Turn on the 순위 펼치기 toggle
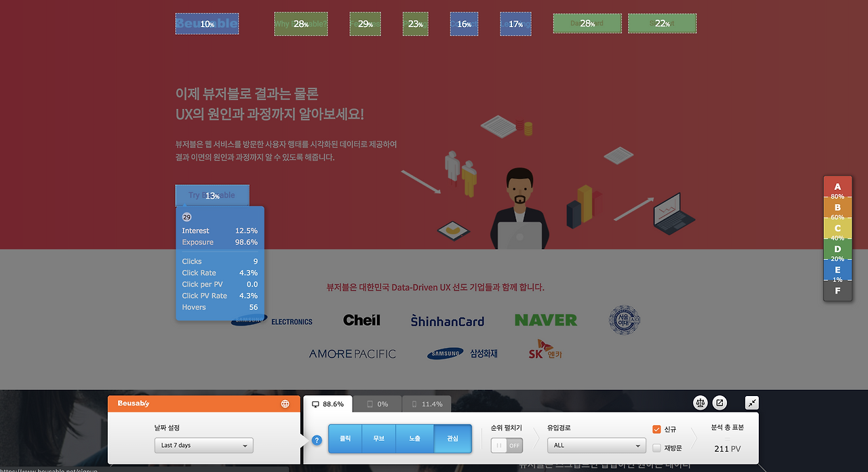The image size is (868, 472). [x=506, y=445]
